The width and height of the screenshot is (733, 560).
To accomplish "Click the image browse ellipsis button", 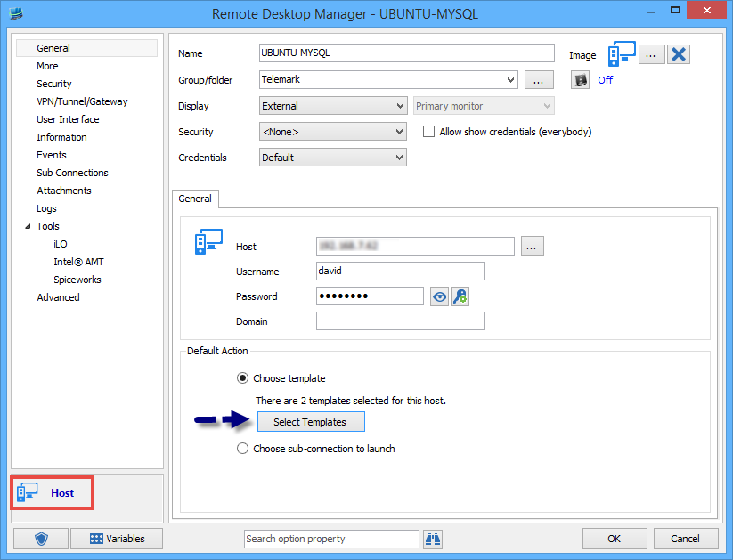I will pyautogui.click(x=650, y=54).
